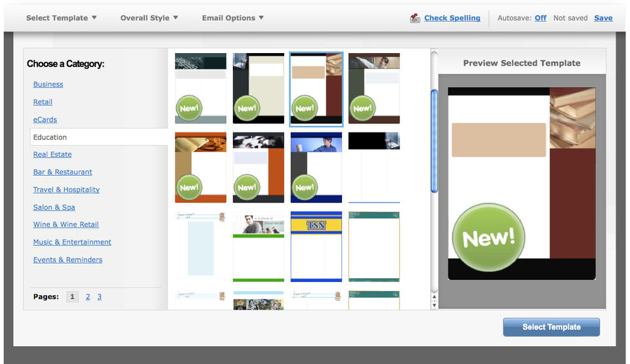630x364 pixels.
Task: Click the scrollbar up arrow
Action: point(434,297)
